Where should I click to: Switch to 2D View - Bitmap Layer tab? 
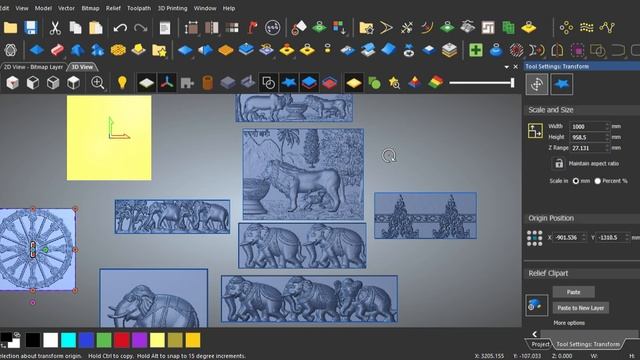pos(33,67)
